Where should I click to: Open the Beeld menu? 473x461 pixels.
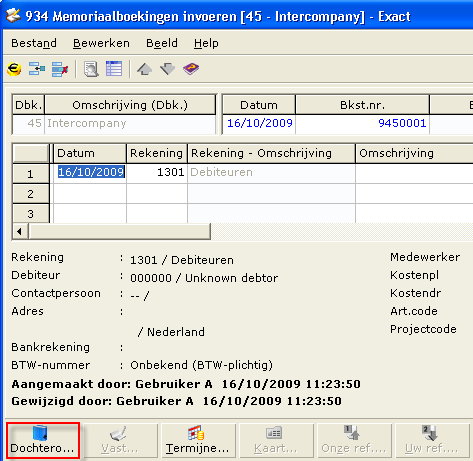(x=162, y=43)
